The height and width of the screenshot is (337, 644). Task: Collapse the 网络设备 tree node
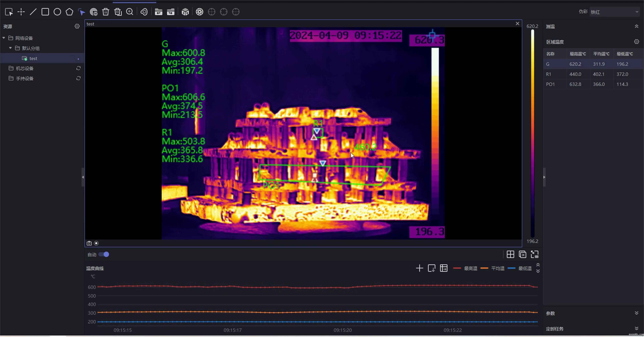coord(4,38)
